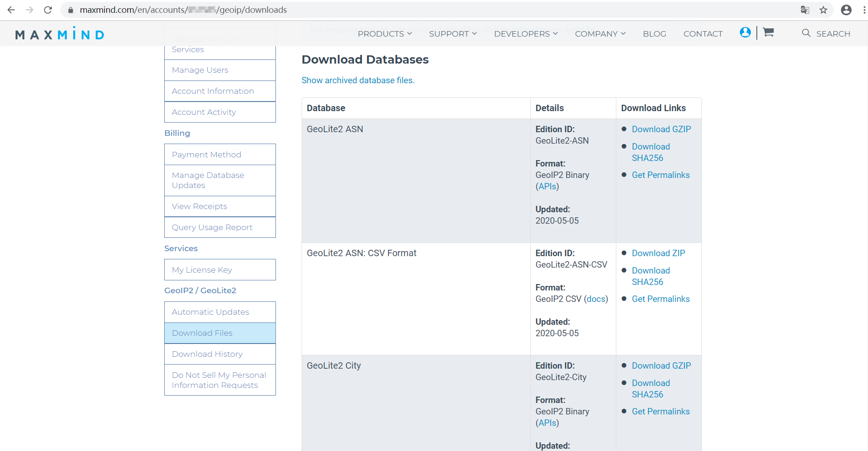Expand the DEVELOPERS menu

tap(526, 34)
